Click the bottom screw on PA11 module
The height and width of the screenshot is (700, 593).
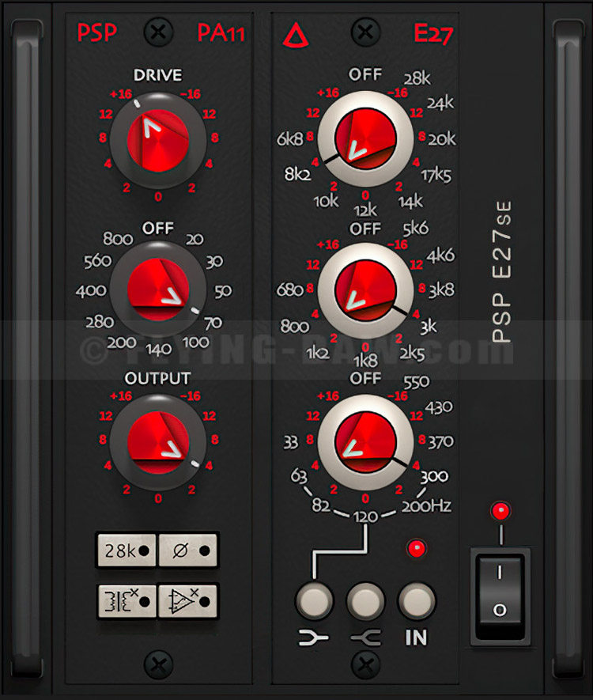[x=158, y=664]
